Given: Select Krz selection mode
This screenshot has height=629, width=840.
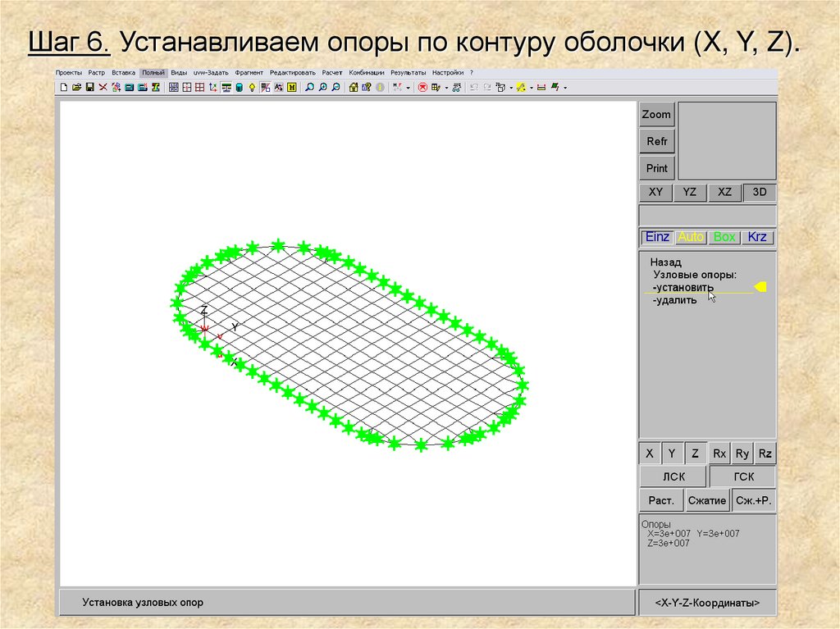Looking at the screenshot, I should point(757,237).
